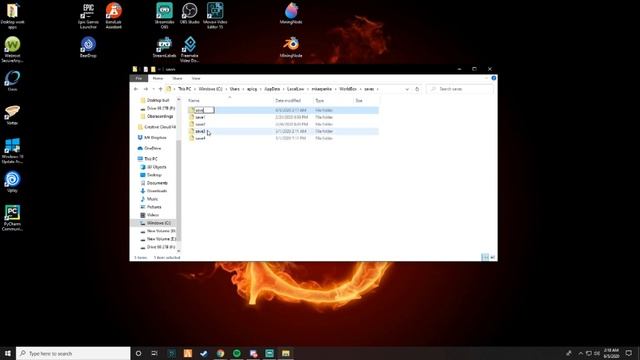Select the StreamLabels desktop icon
This screenshot has width=640, height=360.
click(x=164, y=47)
